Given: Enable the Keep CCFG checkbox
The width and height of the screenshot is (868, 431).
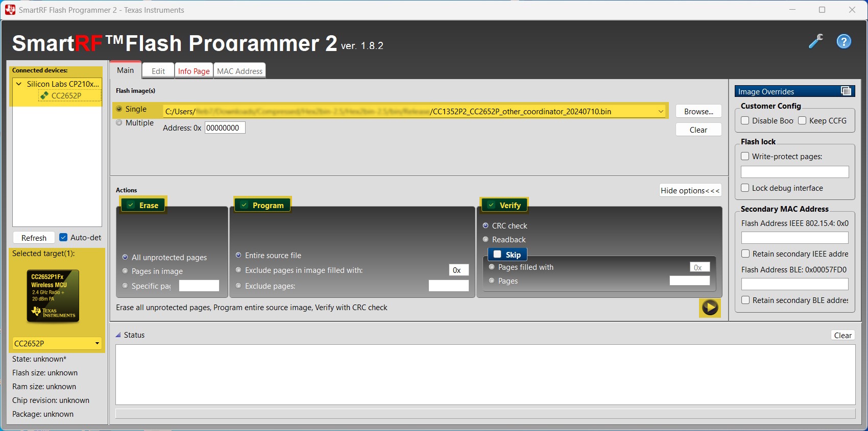Looking at the screenshot, I should coord(802,120).
